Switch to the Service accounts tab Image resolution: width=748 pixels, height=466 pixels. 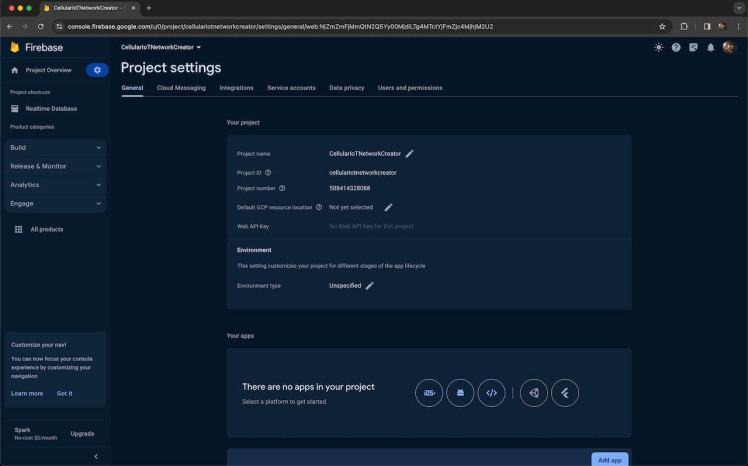pos(291,88)
